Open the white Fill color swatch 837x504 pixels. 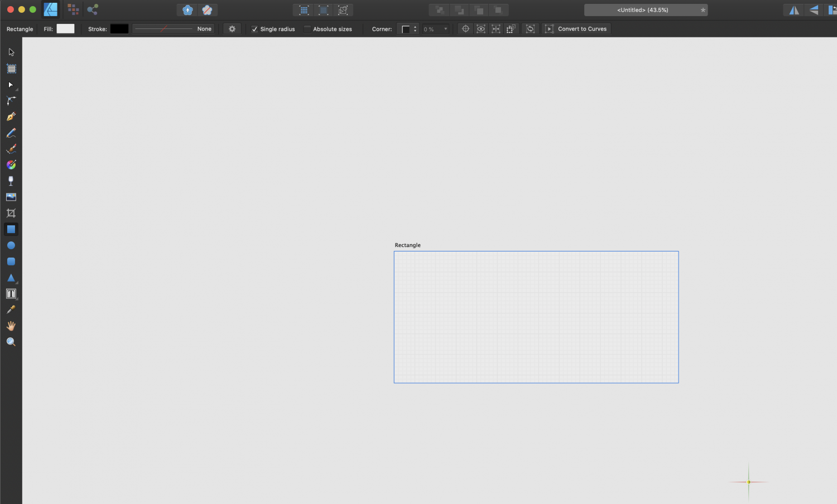pyautogui.click(x=65, y=29)
